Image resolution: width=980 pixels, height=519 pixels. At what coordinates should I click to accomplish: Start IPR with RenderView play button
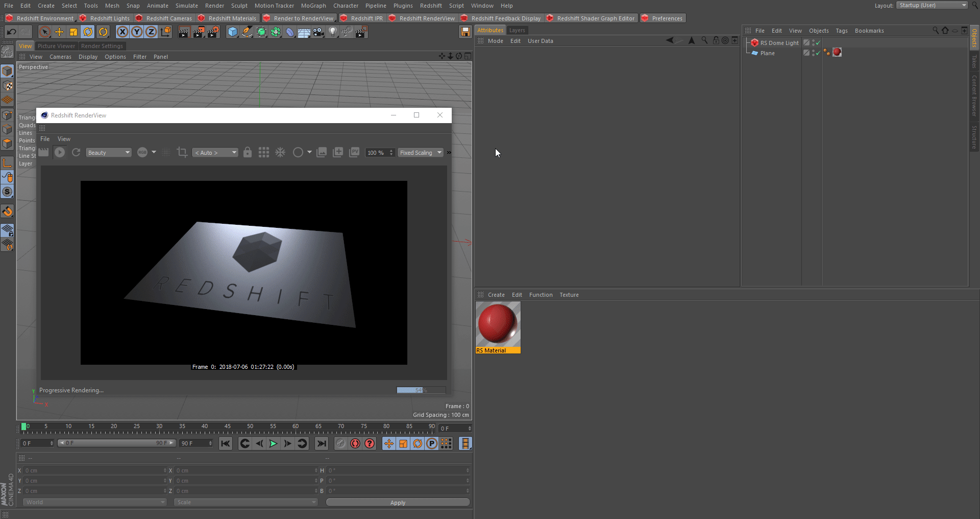coord(60,152)
